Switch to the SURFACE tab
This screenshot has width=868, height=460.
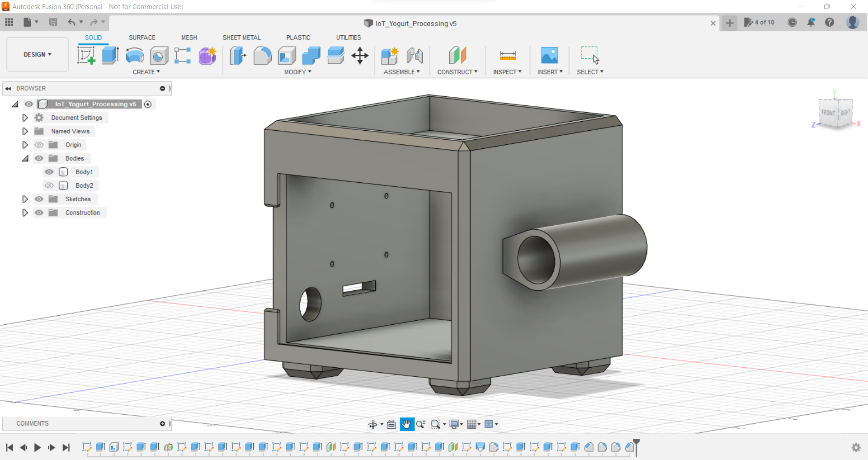[142, 38]
